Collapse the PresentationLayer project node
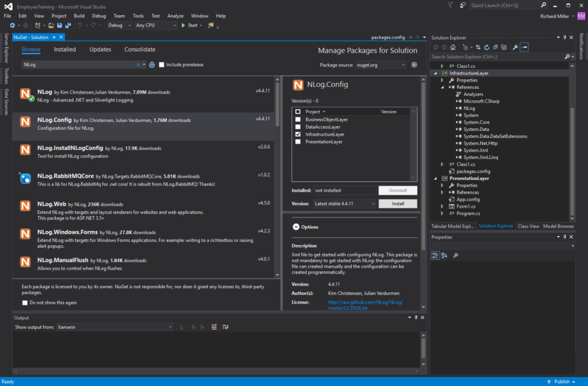The image size is (588, 386). (436, 178)
